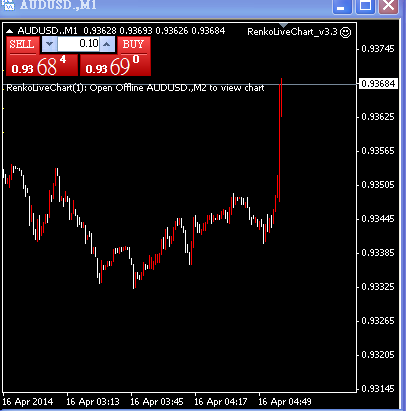
Task: Click the sell price 0.93684 tile
Action: point(42,65)
